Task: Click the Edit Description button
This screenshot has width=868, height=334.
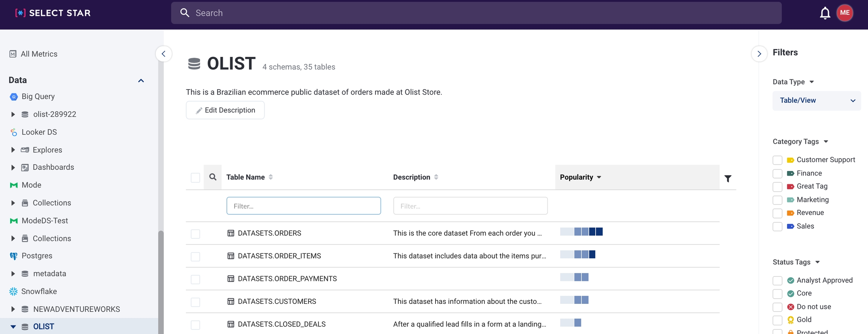Action: click(225, 110)
